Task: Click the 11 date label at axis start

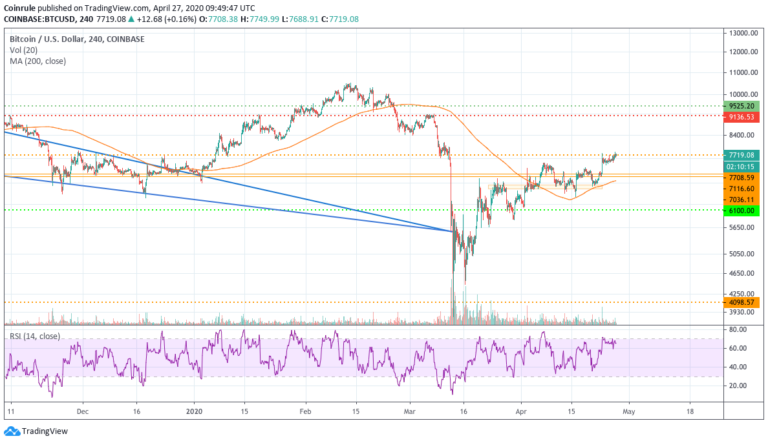Action: pyautogui.click(x=11, y=412)
